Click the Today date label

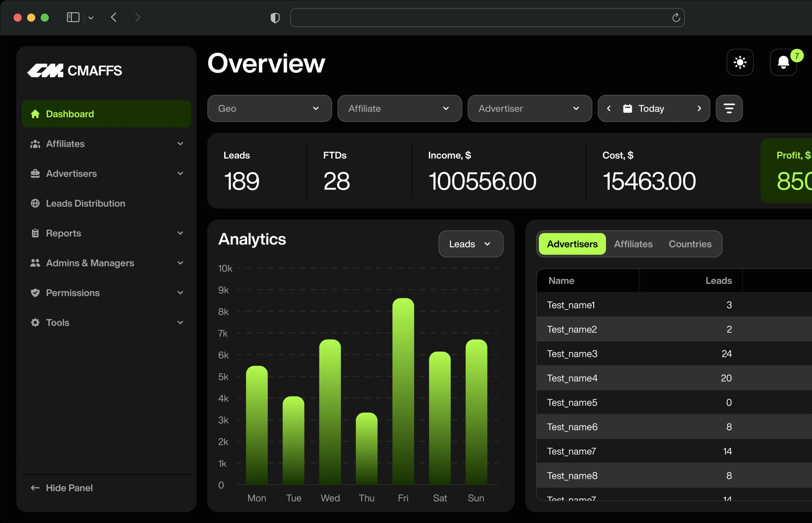[651, 108]
